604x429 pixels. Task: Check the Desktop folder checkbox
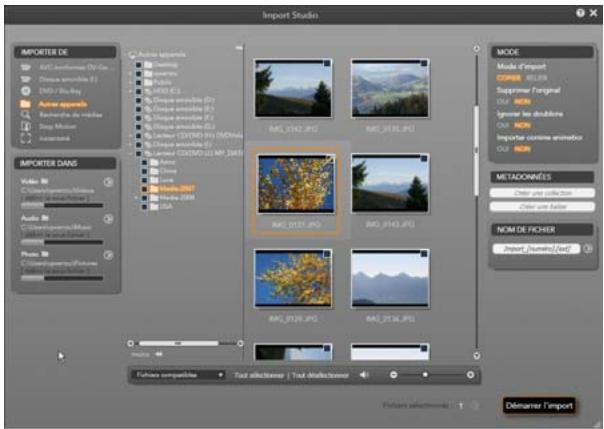coord(139,65)
